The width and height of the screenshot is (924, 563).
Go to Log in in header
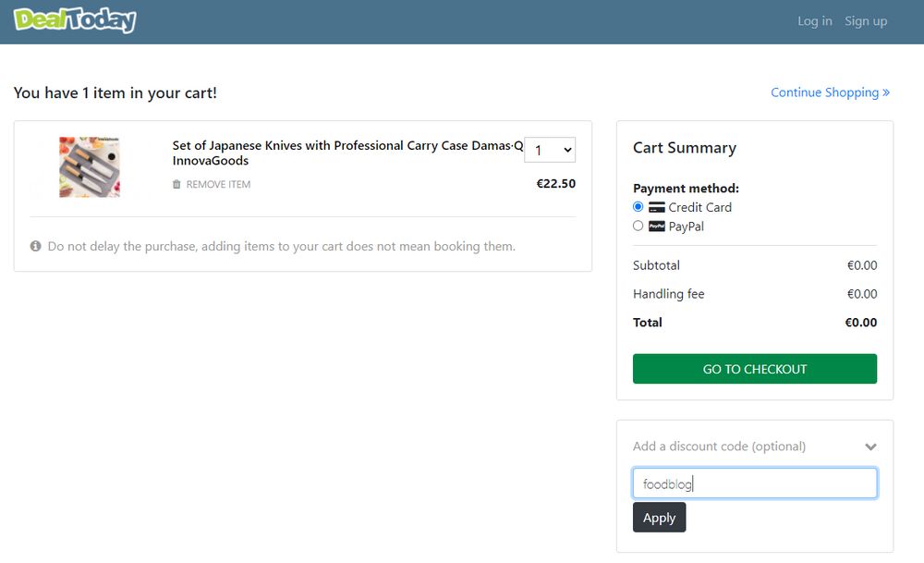click(x=814, y=21)
